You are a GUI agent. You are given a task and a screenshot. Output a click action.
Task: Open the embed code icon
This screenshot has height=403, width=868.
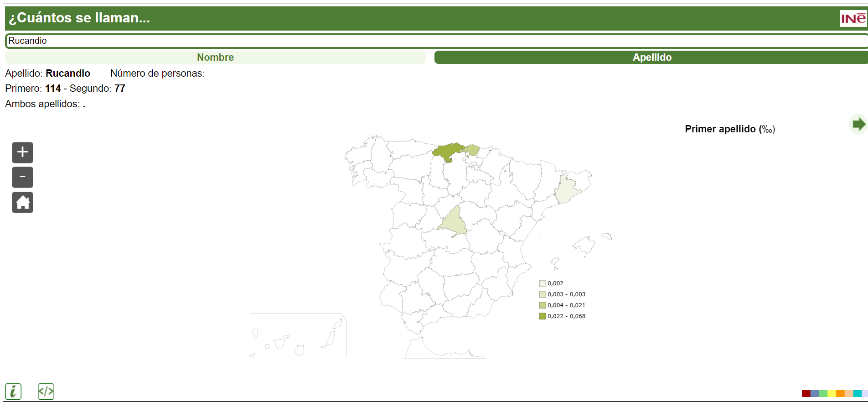click(x=46, y=392)
